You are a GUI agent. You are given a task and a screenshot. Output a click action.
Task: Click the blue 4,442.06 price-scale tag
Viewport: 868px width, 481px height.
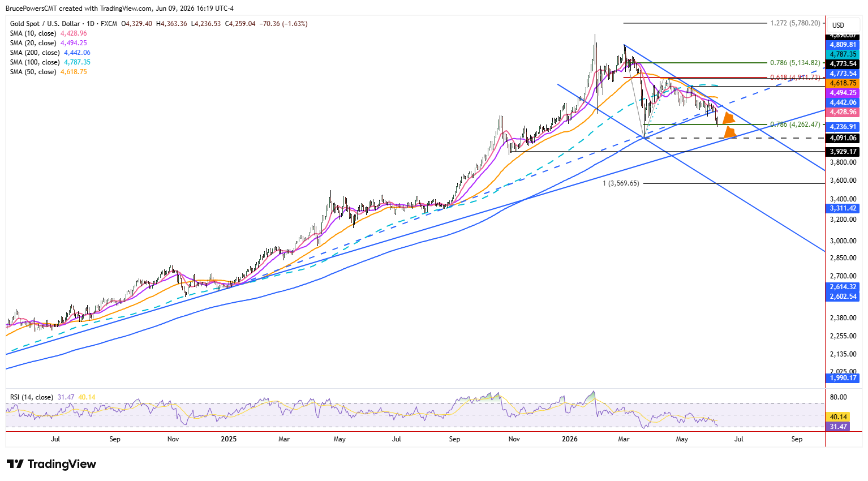pos(843,102)
